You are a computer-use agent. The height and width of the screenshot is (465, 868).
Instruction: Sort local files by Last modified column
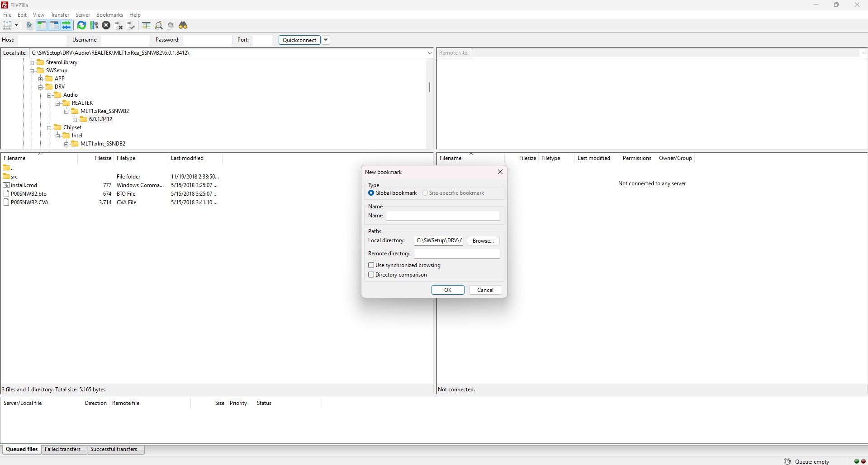(194, 158)
